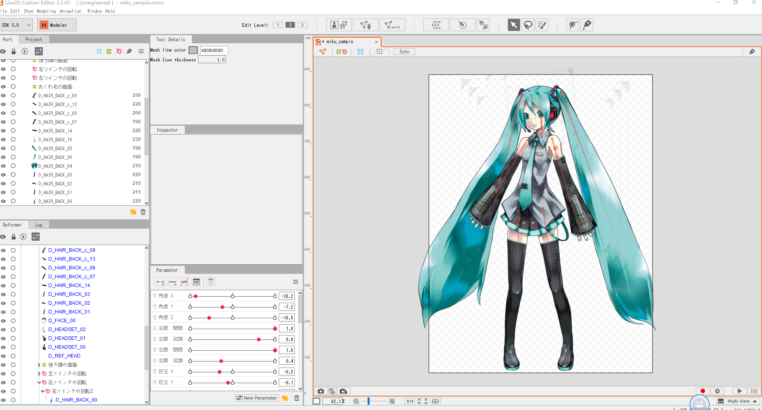The image size is (762, 410).
Task: Open the Multi View dropdown
Action: point(738,401)
